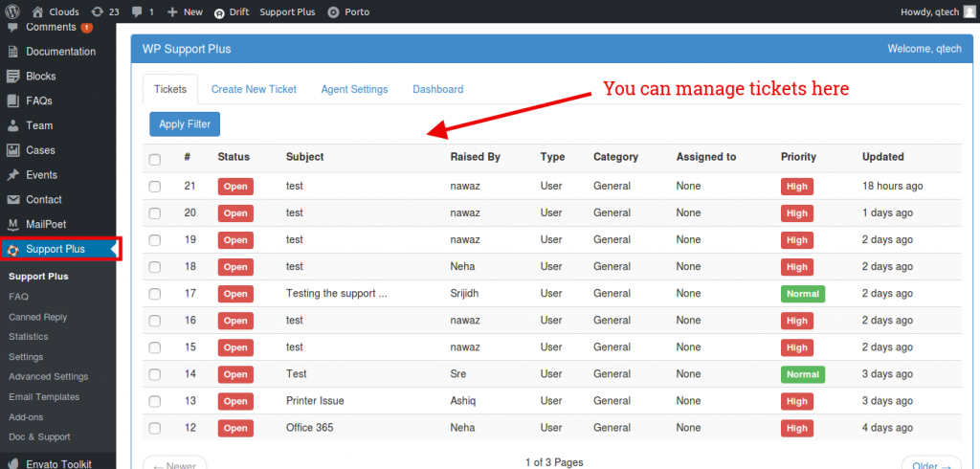This screenshot has height=469, width=980.
Task: Open the Doc & Support submenu item
Action: [x=39, y=437]
